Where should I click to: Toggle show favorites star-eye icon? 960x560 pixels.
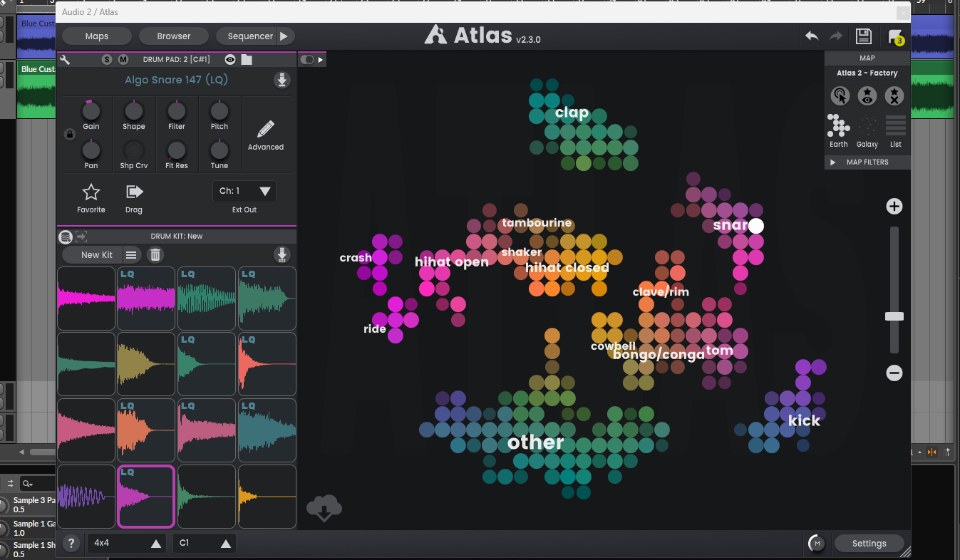867,95
